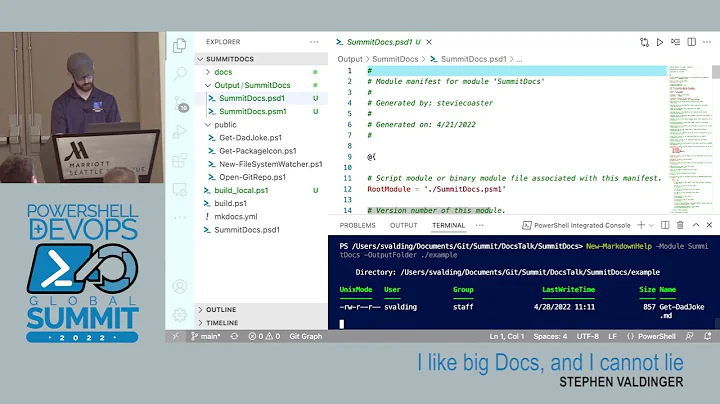The width and height of the screenshot is (720, 404).
Task: Activate the SummitDocs.psd1 editor tab
Action: 378,42
